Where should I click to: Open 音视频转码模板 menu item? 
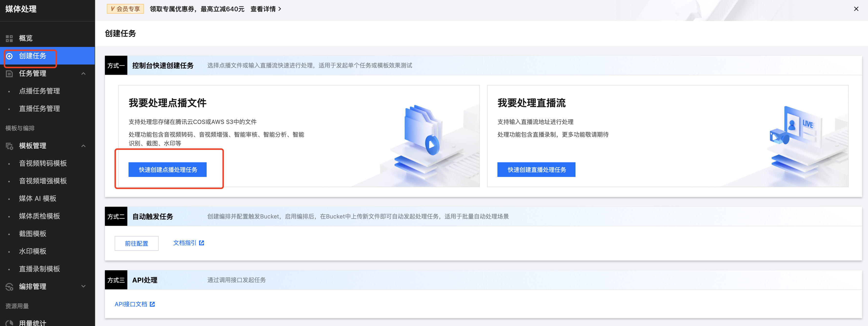click(43, 163)
